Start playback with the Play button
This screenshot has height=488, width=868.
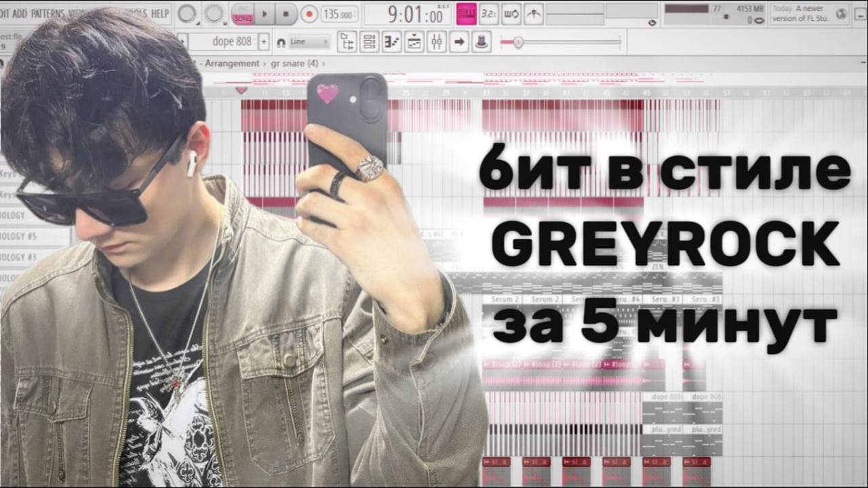coord(264,14)
